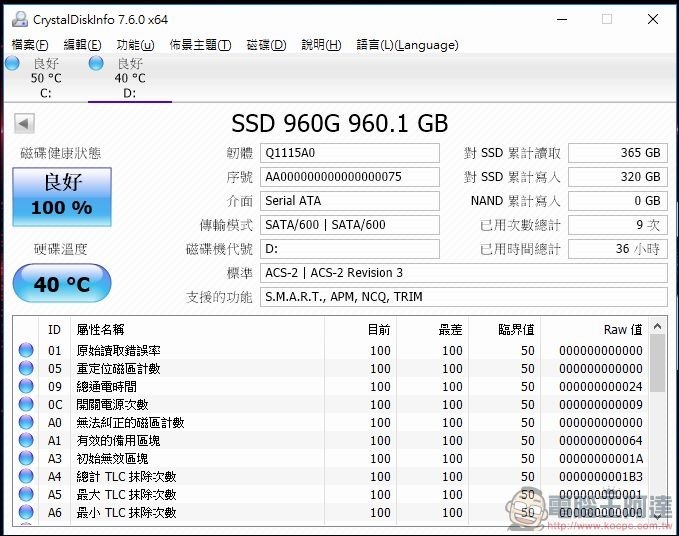Click the serial number field AA000000000000000075

point(350,177)
